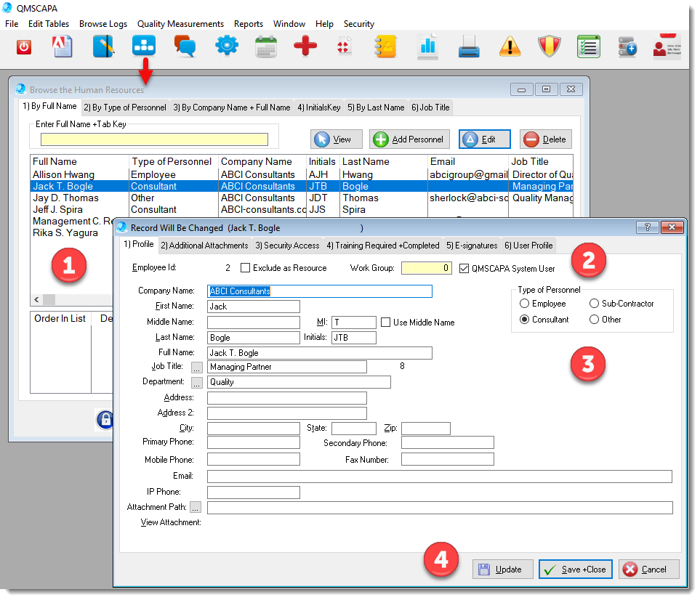The image size is (700, 600).
Task: Open the Job Title lookup button
Action: click(x=196, y=368)
